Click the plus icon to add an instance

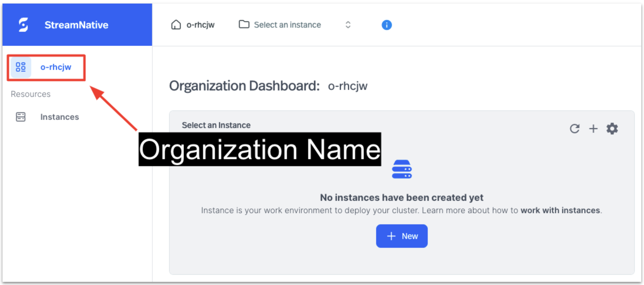(593, 128)
